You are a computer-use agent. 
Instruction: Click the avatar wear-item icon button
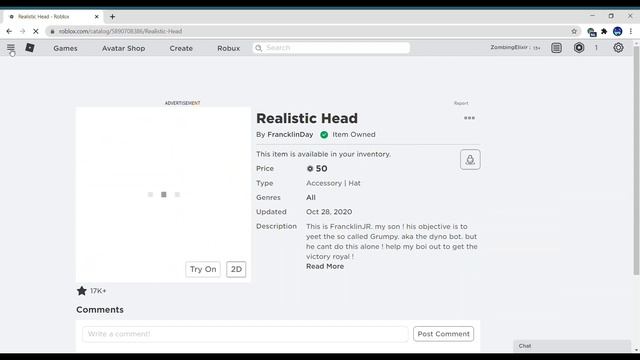(470, 160)
